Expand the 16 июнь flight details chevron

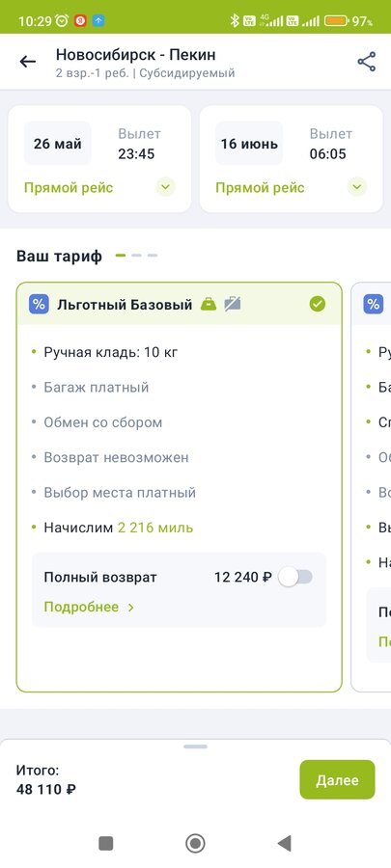(x=356, y=188)
